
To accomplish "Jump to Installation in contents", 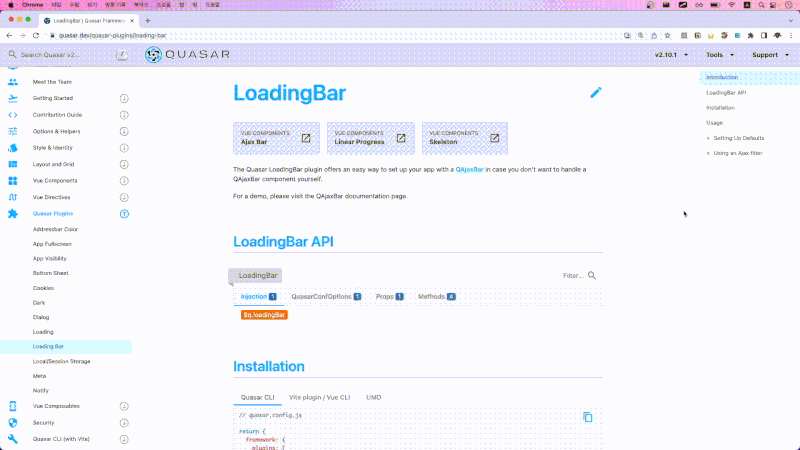I will click(x=720, y=108).
